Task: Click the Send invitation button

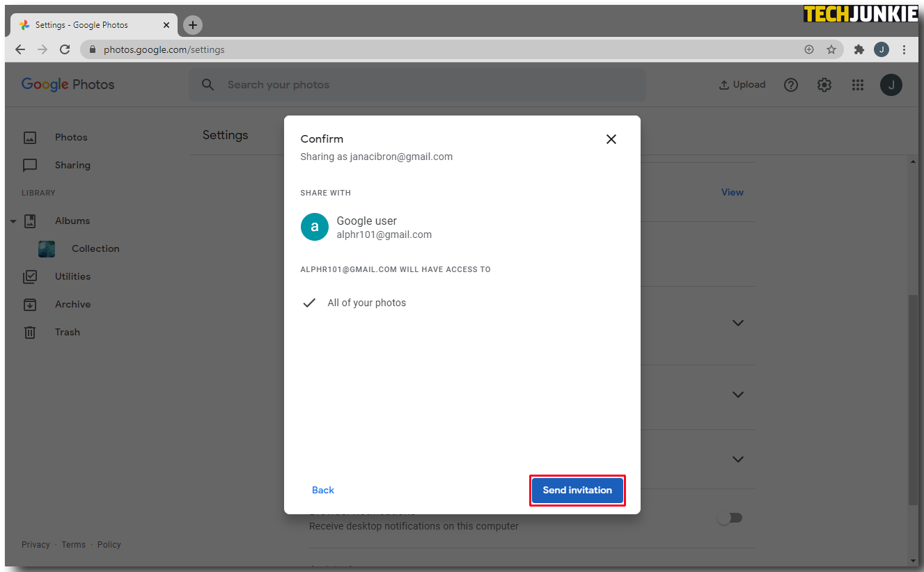Action: coord(577,490)
